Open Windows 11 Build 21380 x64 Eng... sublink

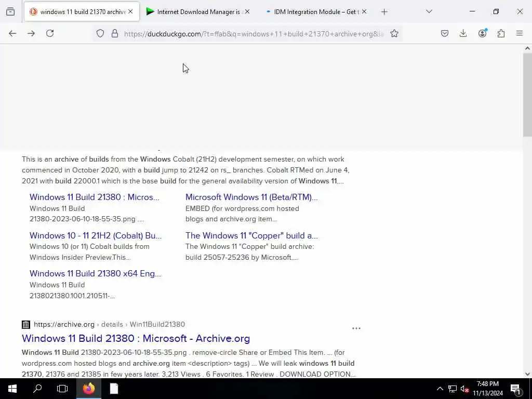96,273
